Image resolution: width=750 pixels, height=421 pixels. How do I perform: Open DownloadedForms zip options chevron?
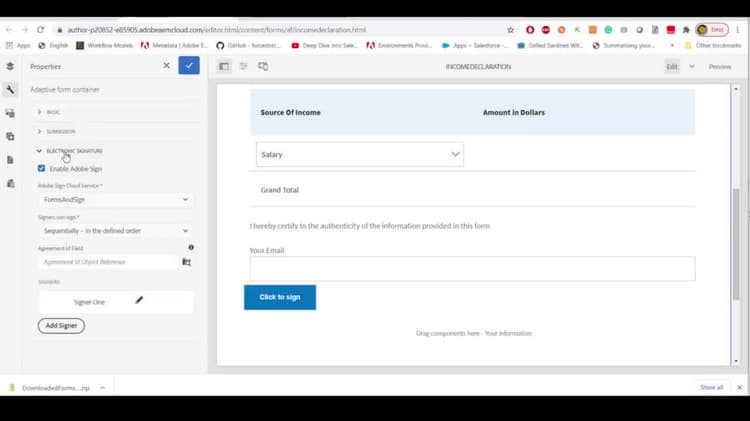[102, 388]
